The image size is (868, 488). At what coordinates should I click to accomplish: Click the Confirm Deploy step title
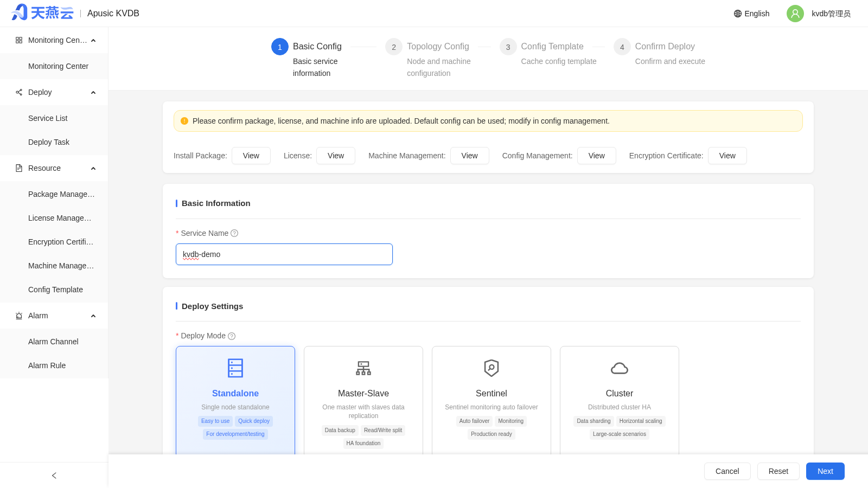[665, 47]
